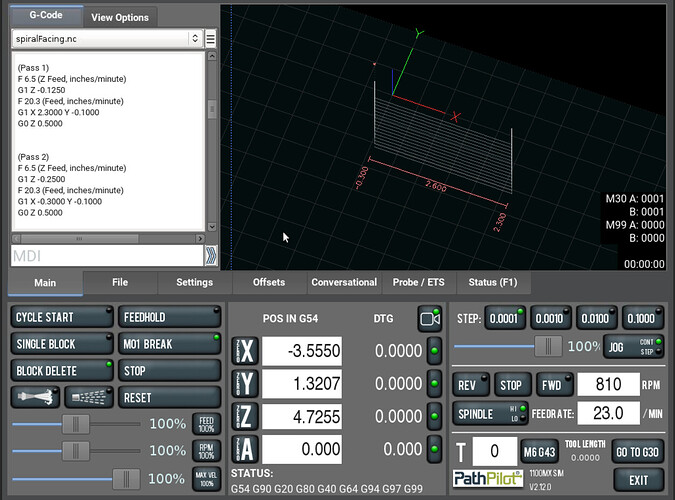Select the 0.1000 step size

642,318
